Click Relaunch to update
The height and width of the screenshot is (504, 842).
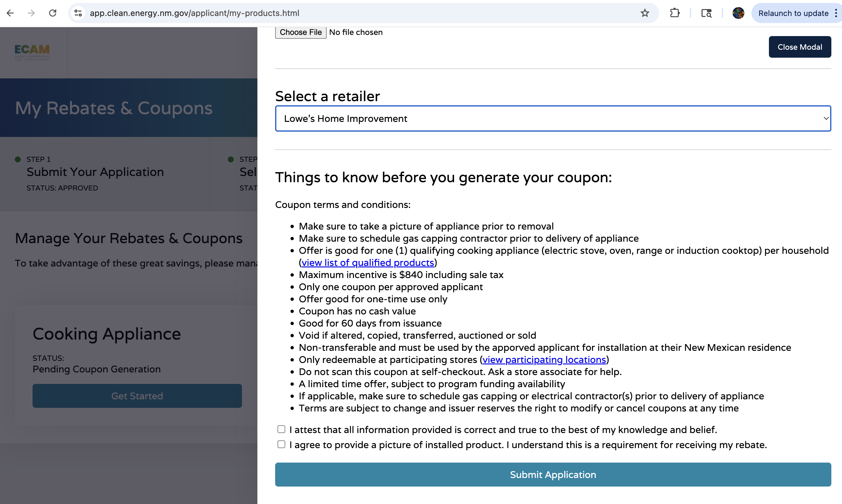(x=793, y=13)
